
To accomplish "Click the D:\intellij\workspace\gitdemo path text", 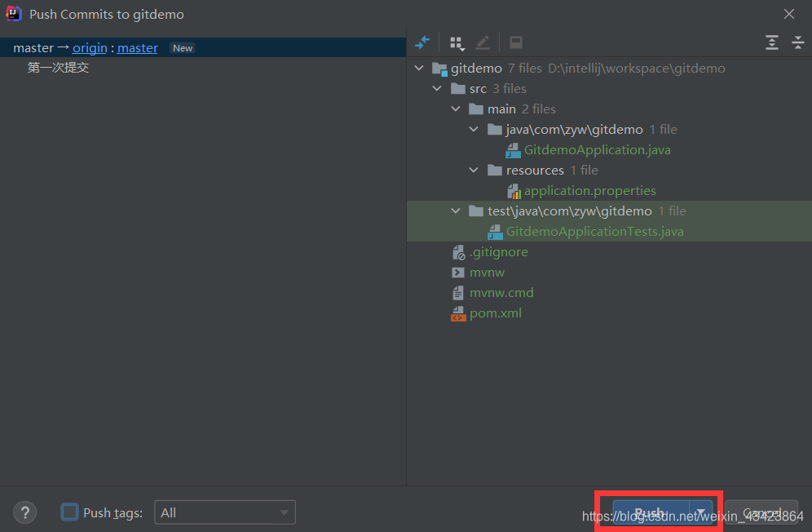I will click(637, 69).
